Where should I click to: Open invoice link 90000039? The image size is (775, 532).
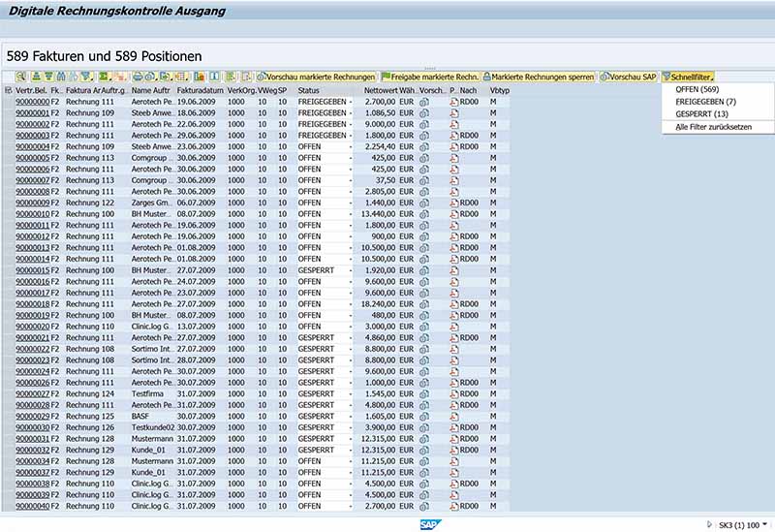coord(33,495)
